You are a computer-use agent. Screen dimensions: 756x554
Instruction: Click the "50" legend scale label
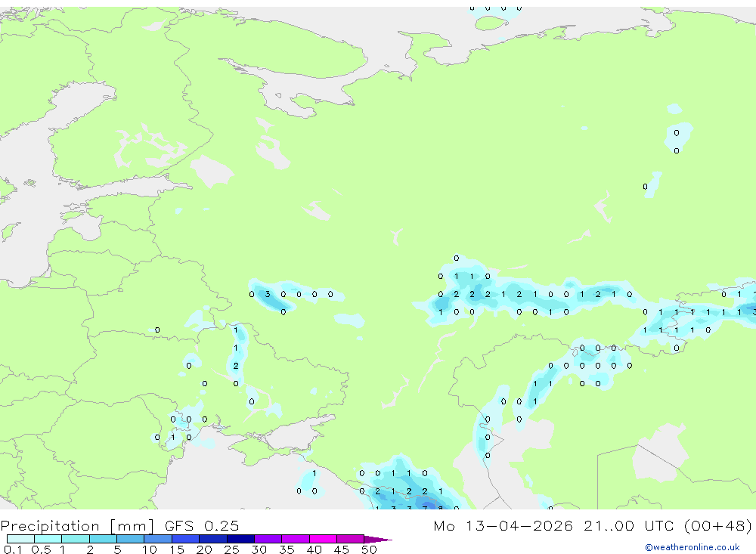click(370, 549)
